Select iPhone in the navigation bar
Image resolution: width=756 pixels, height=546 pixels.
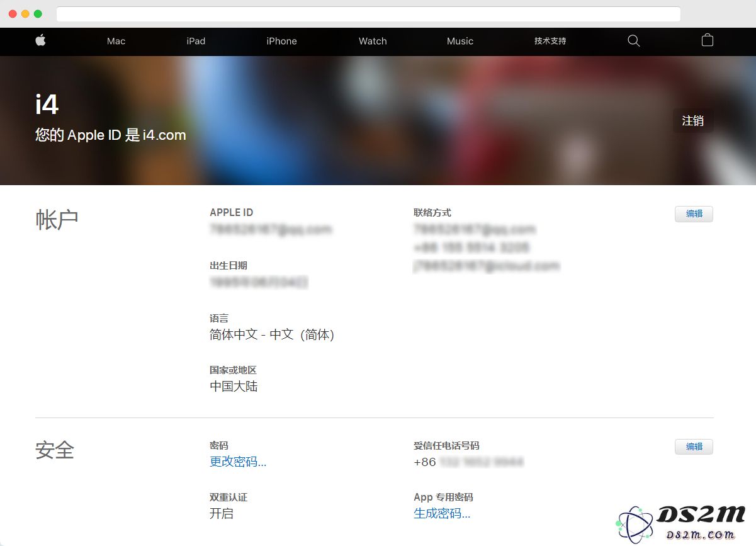point(281,41)
